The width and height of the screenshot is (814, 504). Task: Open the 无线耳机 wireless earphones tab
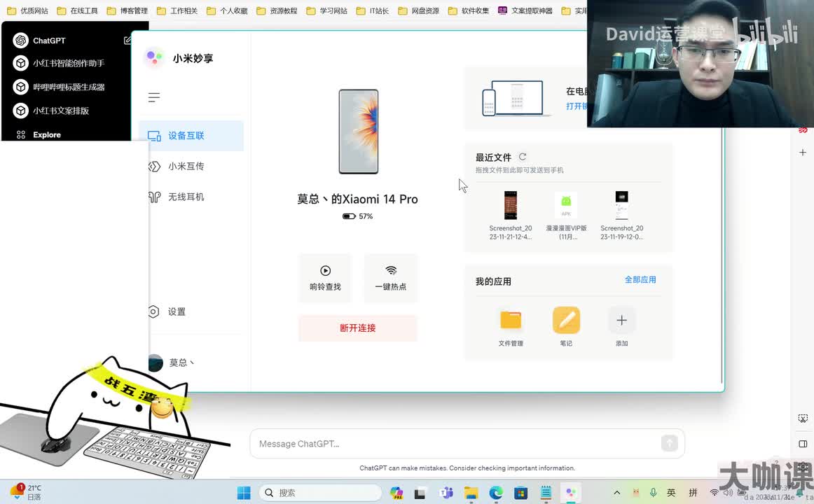tap(186, 197)
